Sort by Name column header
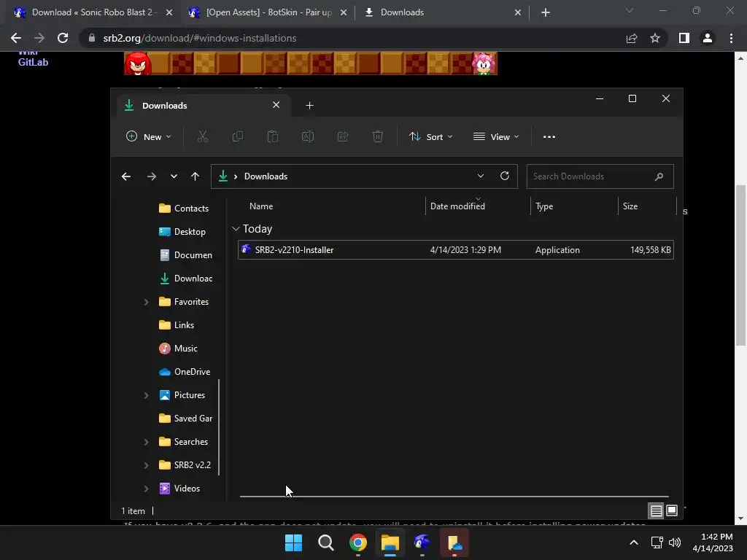 [x=261, y=206]
